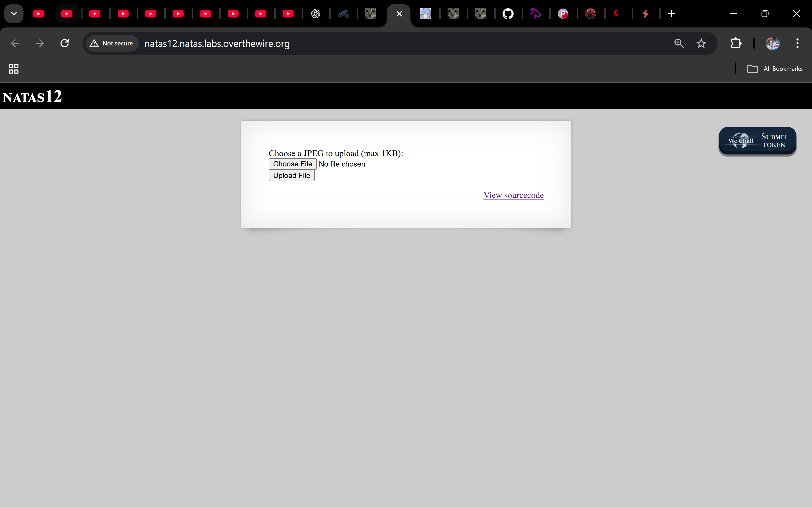Click the Upload File button
The height and width of the screenshot is (507, 812).
tap(291, 175)
